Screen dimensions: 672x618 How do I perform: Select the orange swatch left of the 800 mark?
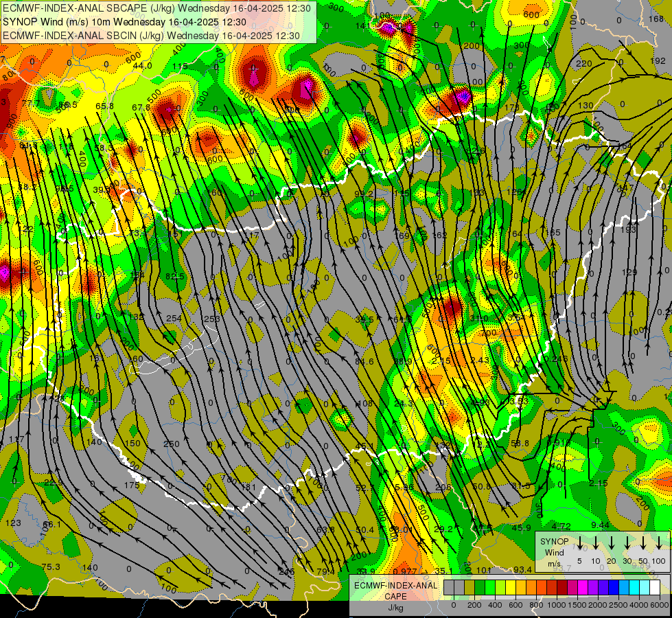pos(531,587)
